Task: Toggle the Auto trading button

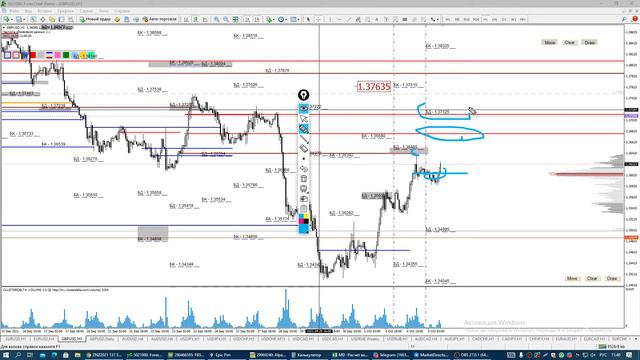Action: (160, 19)
